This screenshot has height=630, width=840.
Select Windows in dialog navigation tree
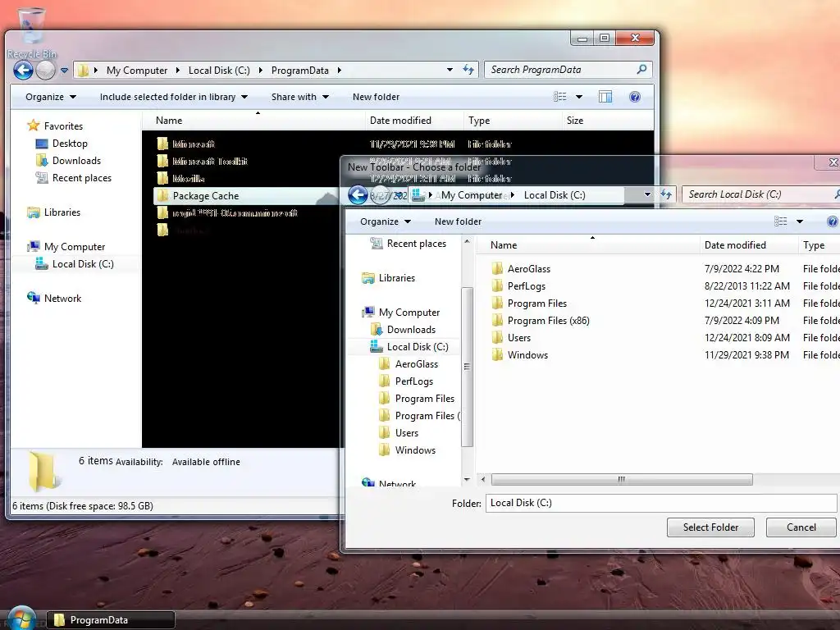(x=415, y=450)
